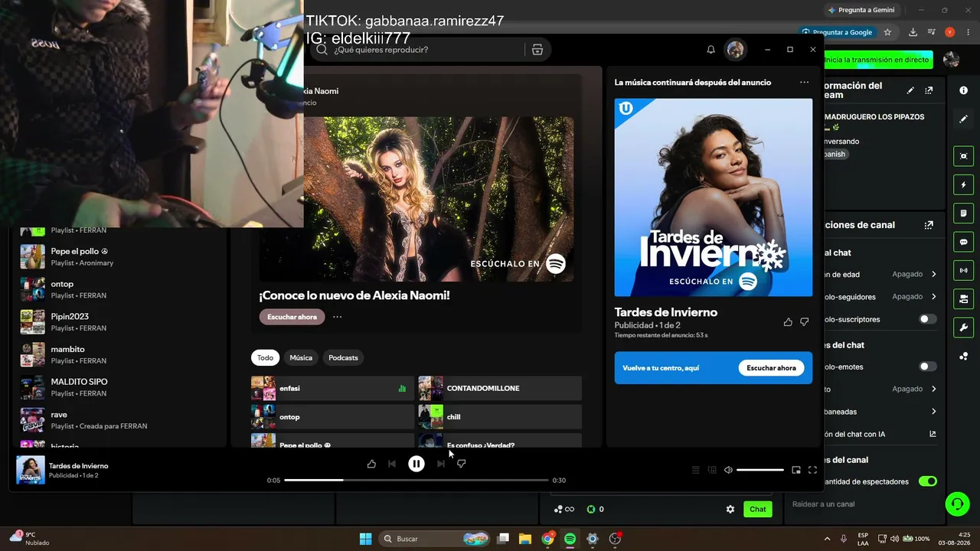Screen dimensions: 980x551
Task: Open the Kick stream info icon
Action: pos(963,90)
